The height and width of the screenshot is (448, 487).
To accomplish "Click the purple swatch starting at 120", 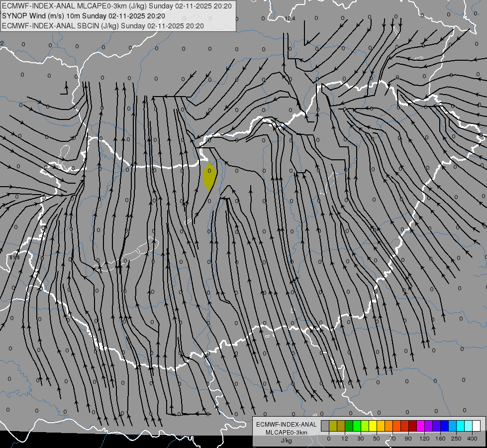I will tap(429, 426).
